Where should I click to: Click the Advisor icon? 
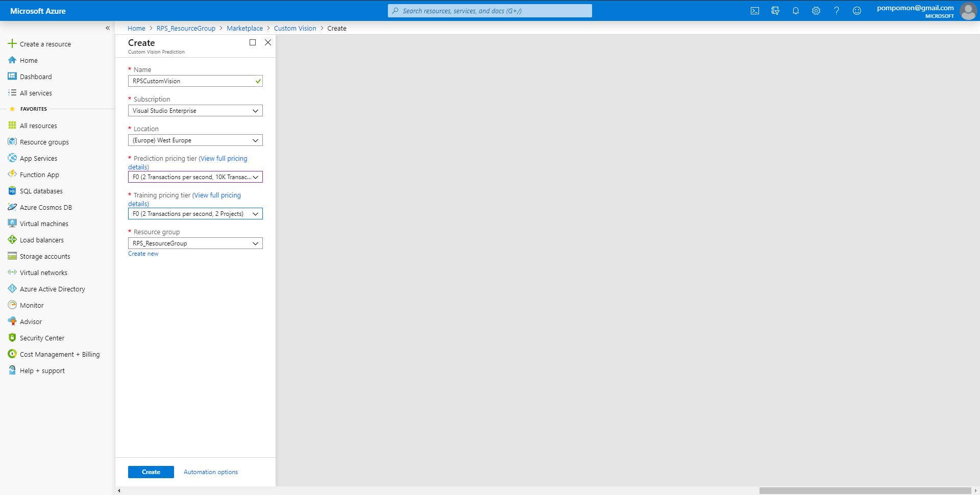[12, 321]
